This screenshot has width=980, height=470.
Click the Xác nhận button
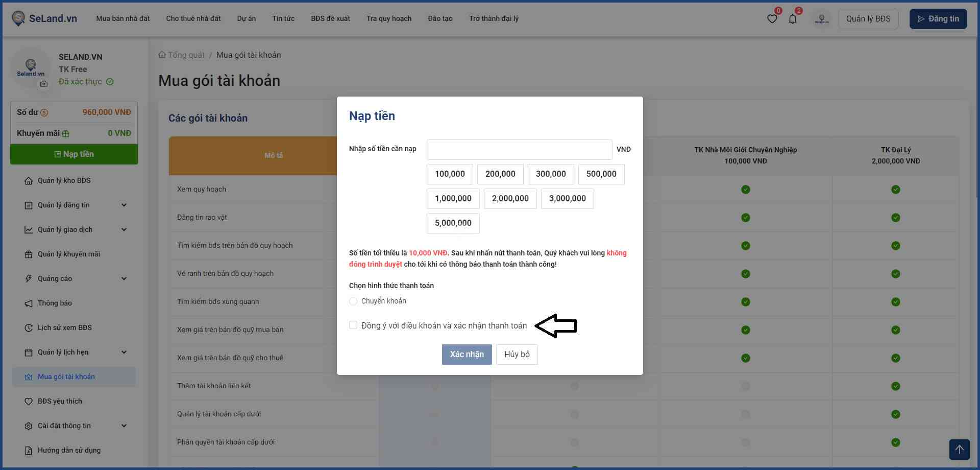click(x=467, y=355)
